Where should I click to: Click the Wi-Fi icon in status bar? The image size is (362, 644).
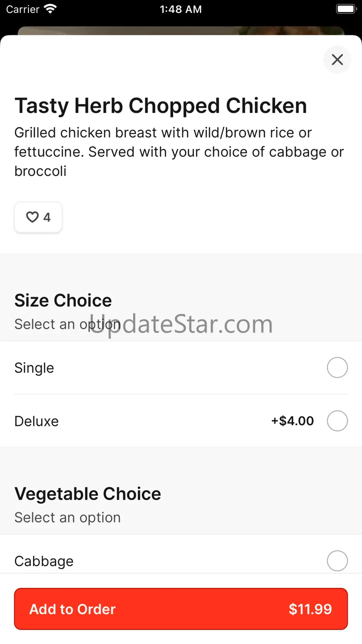pos(50,9)
